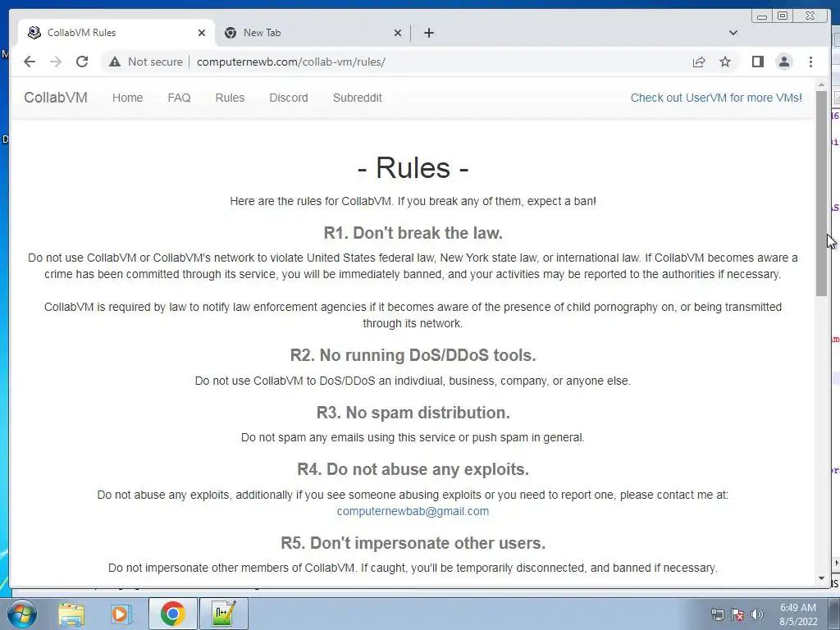Open a new tab with plus button

pyautogui.click(x=428, y=33)
